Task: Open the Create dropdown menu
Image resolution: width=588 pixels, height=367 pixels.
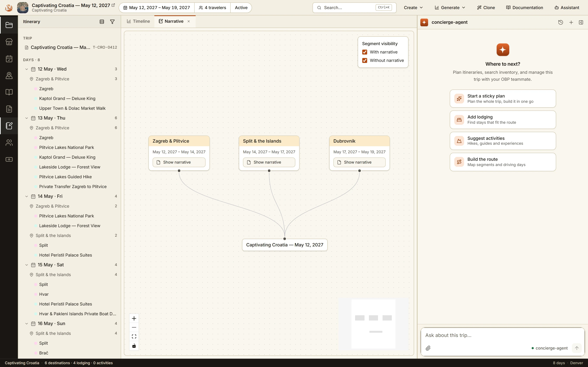Action: (413, 8)
